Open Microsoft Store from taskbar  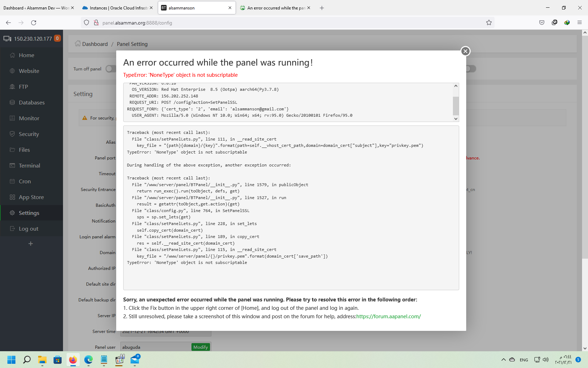pos(58,360)
